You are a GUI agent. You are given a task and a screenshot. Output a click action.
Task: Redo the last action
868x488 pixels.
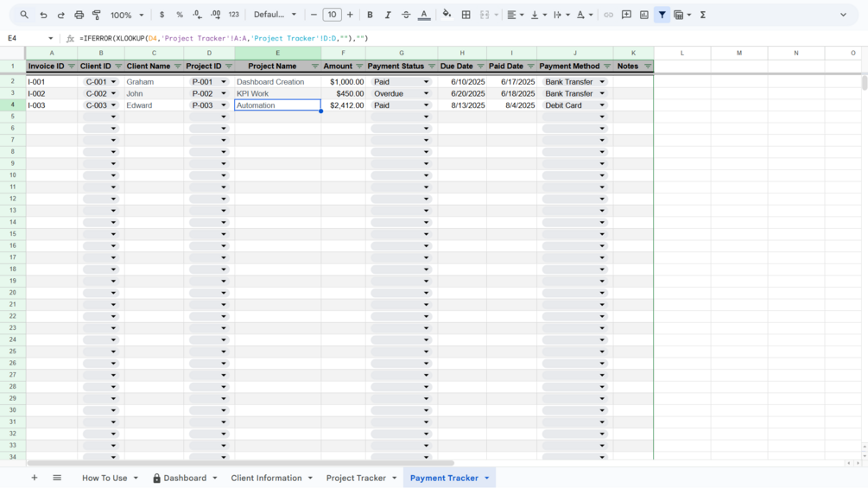pyautogui.click(x=61, y=15)
